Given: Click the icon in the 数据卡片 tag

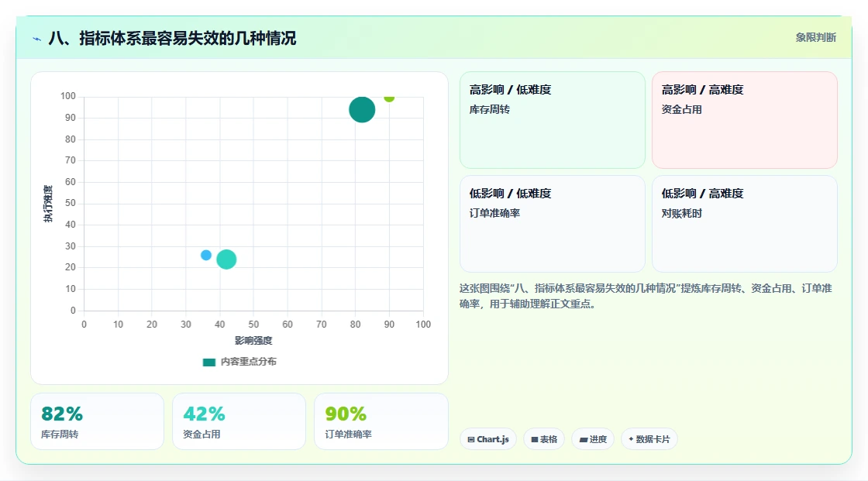Looking at the screenshot, I should tap(631, 439).
